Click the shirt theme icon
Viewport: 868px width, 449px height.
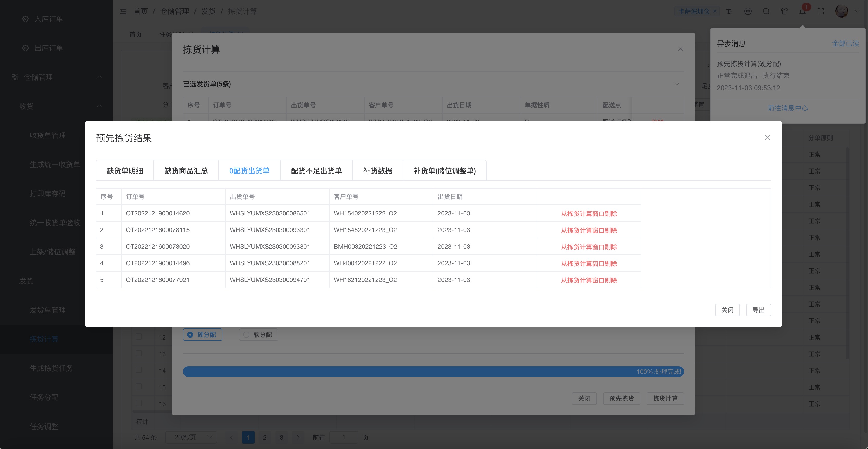tap(784, 11)
